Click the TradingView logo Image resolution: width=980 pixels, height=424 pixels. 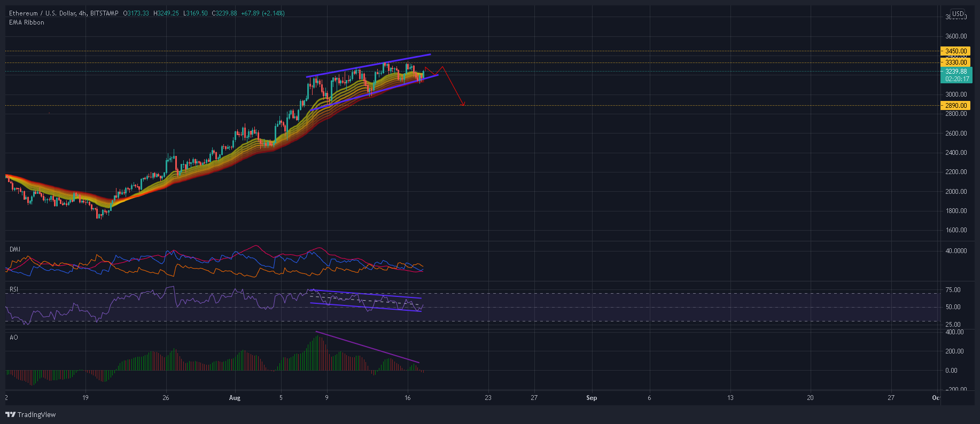[30, 414]
